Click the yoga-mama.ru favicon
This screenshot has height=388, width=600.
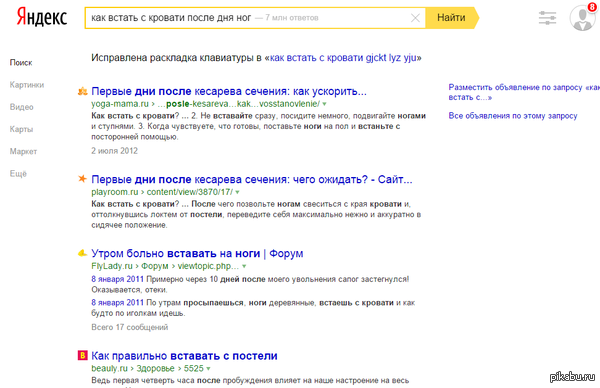pyautogui.click(x=82, y=91)
